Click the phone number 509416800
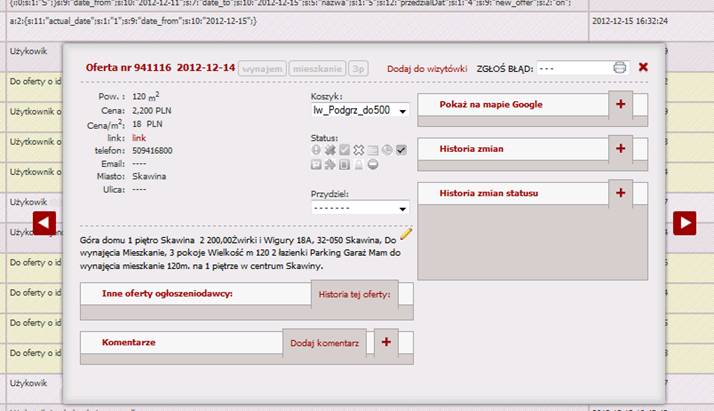 152,151
